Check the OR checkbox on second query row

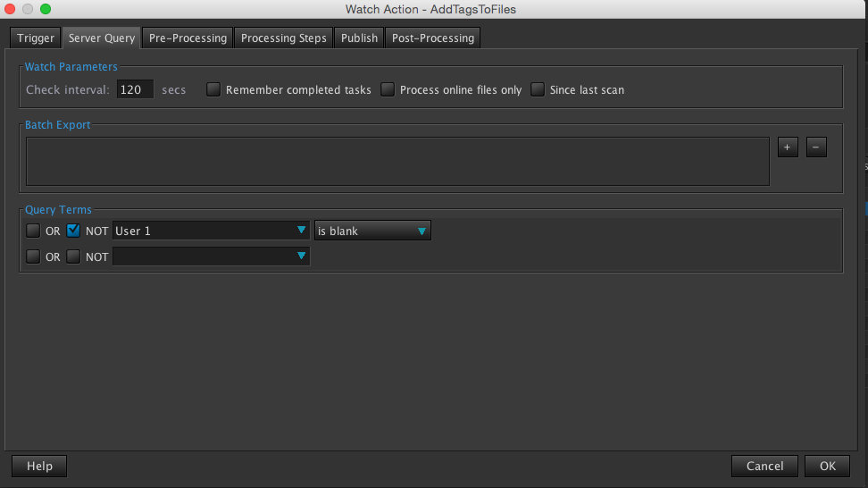pos(33,257)
